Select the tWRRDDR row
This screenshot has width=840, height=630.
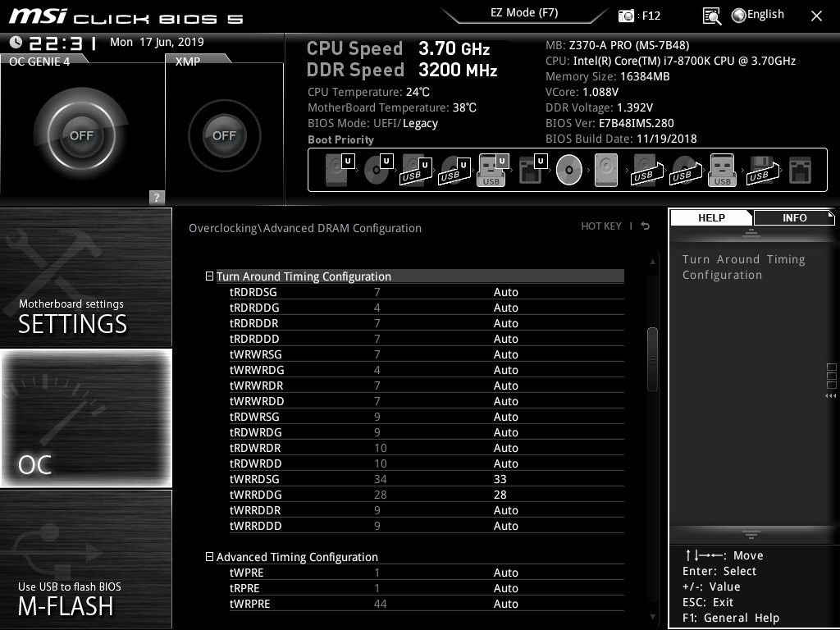(427, 510)
